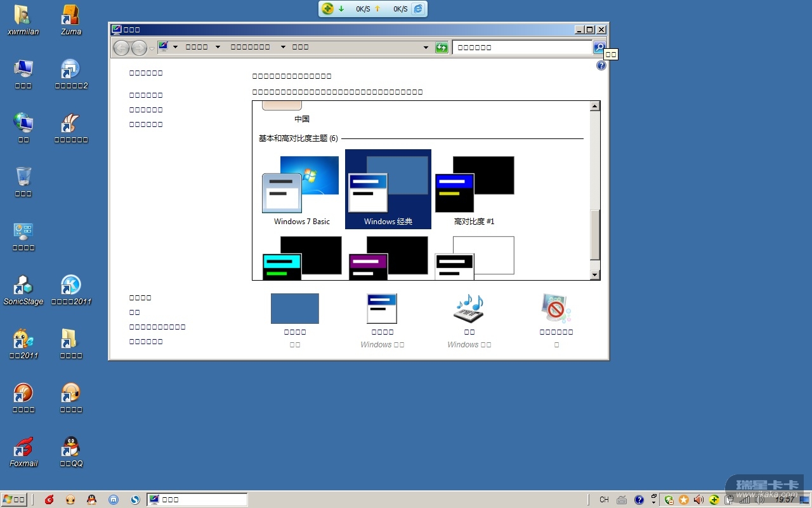Image resolution: width=812 pixels, height=508 pixels.
Task: Choose the 高对比度 #1 theme
Action: [475, 189]
